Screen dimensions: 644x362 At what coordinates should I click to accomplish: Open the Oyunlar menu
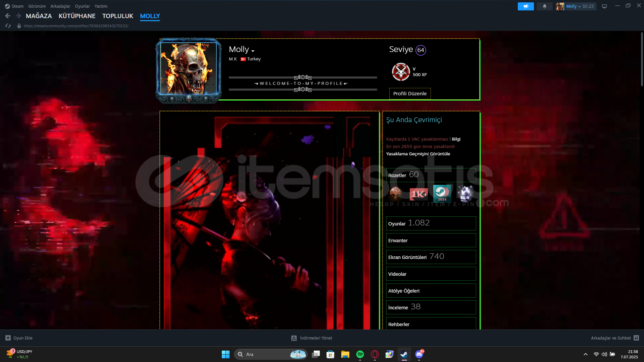(82, 6)
